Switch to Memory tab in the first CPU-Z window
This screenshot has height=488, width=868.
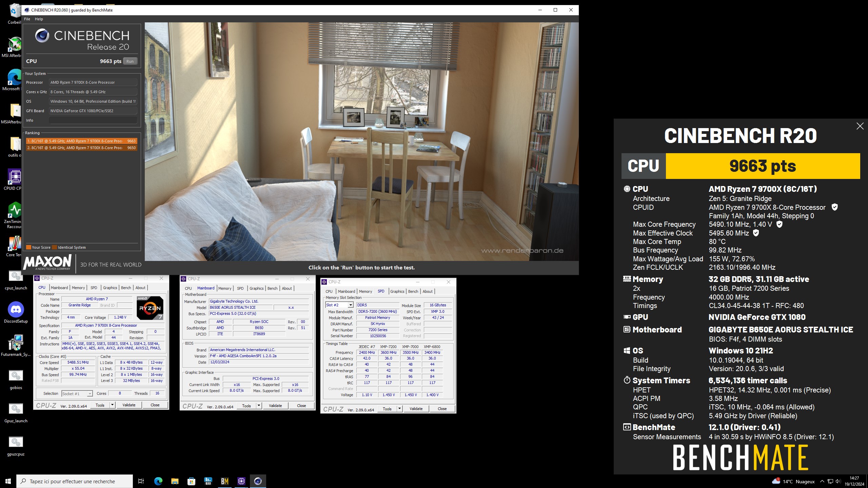(x=78, y=288)
